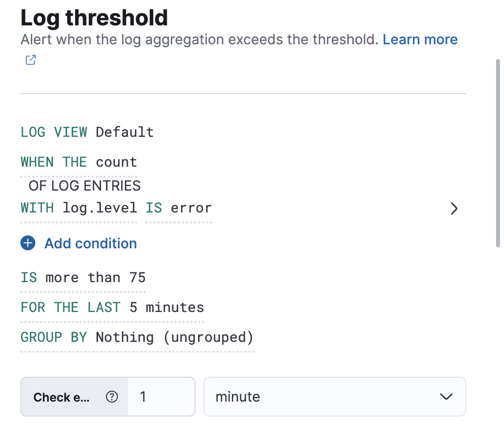Edit the log.level condition field
The image size is (504, 424).
click(x=99, y=208)
